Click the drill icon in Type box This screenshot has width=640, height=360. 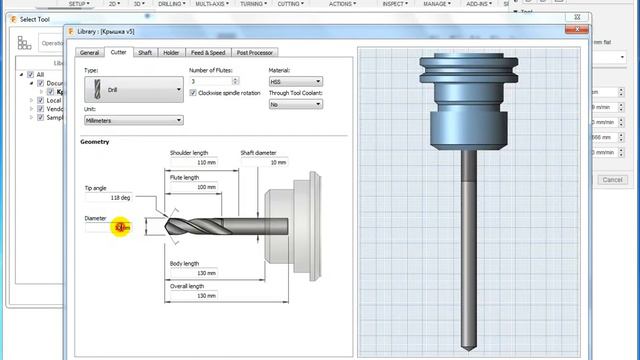[x=97, y=89]
